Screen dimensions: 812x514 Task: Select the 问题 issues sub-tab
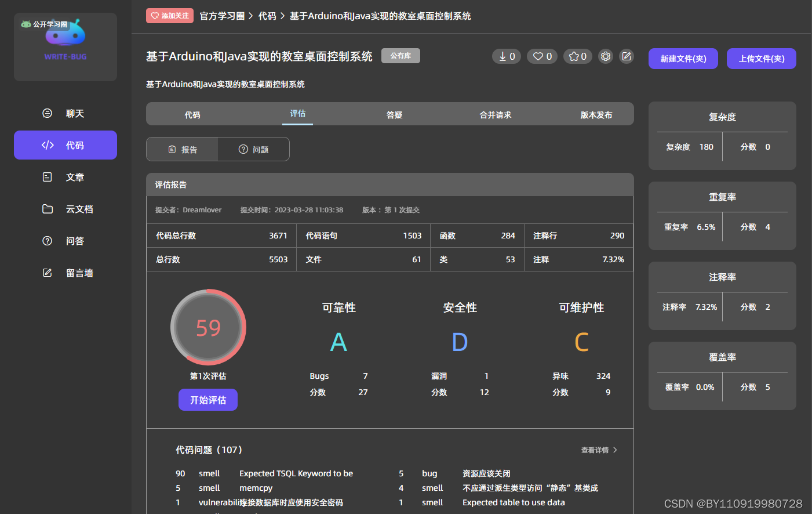pyautogui.click(x=253, y=149)
